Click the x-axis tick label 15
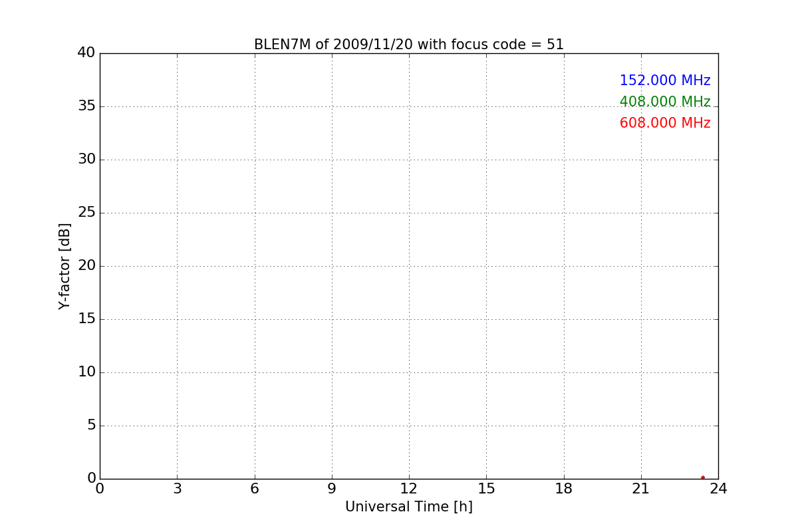Screen dimensions: 798x532 pos(486,489)
